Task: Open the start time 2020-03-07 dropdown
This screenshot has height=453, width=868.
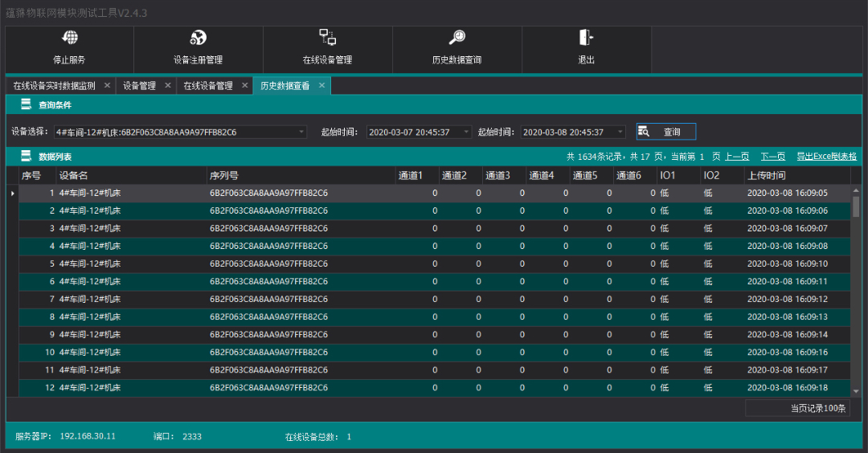Action: (466, 132)
